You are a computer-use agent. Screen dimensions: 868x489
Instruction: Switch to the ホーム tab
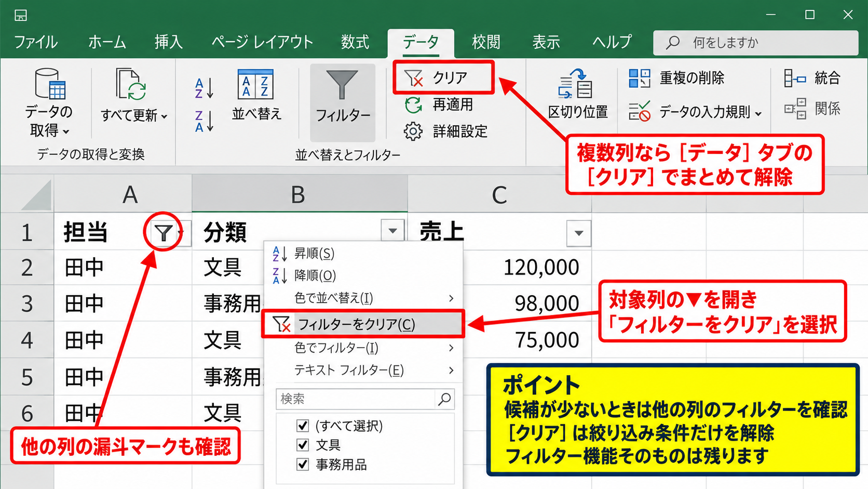point(107,42)
